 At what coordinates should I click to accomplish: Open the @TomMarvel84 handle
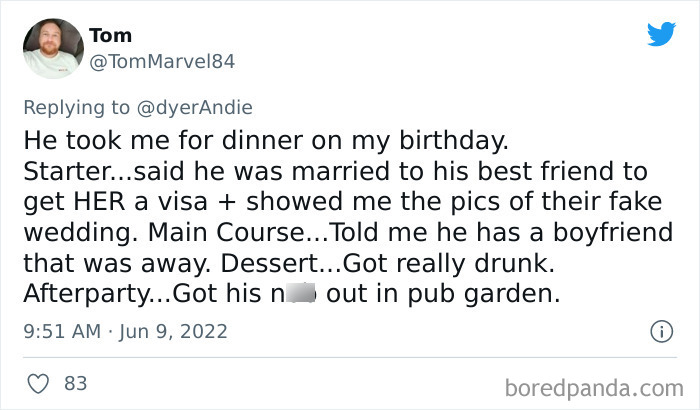pos(162,61)
